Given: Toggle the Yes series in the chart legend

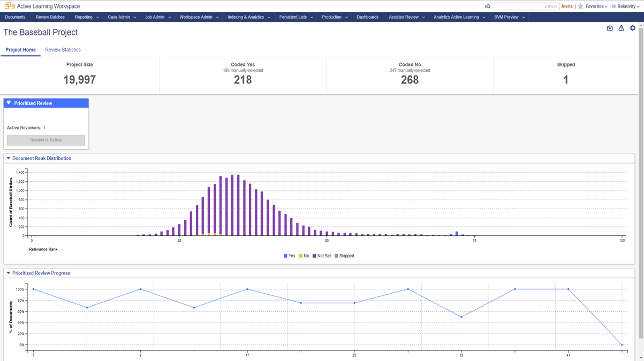Looking at the screenshot, I should coord(287,256).
